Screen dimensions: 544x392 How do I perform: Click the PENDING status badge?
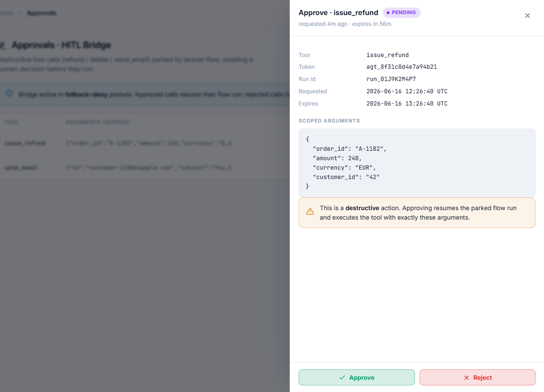[x=401, y=13]
